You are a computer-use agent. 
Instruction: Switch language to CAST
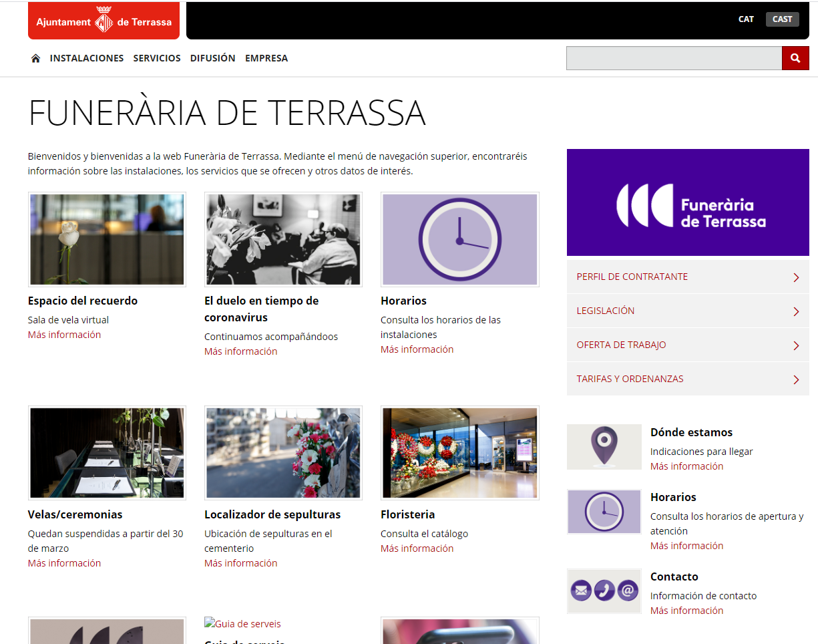coord(782,19)
